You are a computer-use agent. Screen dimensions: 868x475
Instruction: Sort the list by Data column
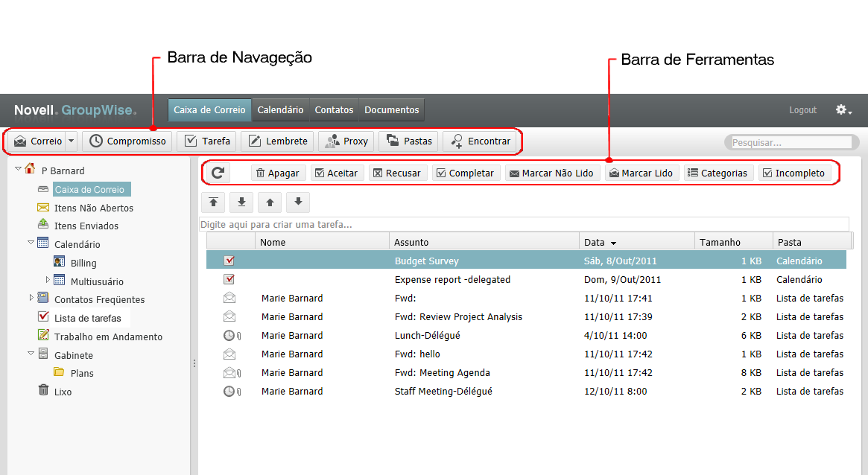[600, 242]
